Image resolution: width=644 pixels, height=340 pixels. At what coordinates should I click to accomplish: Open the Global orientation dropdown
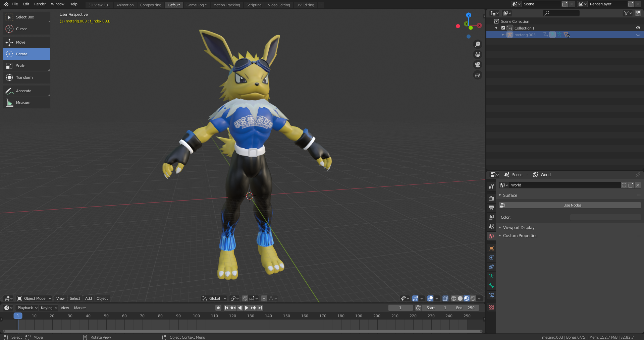214,298
